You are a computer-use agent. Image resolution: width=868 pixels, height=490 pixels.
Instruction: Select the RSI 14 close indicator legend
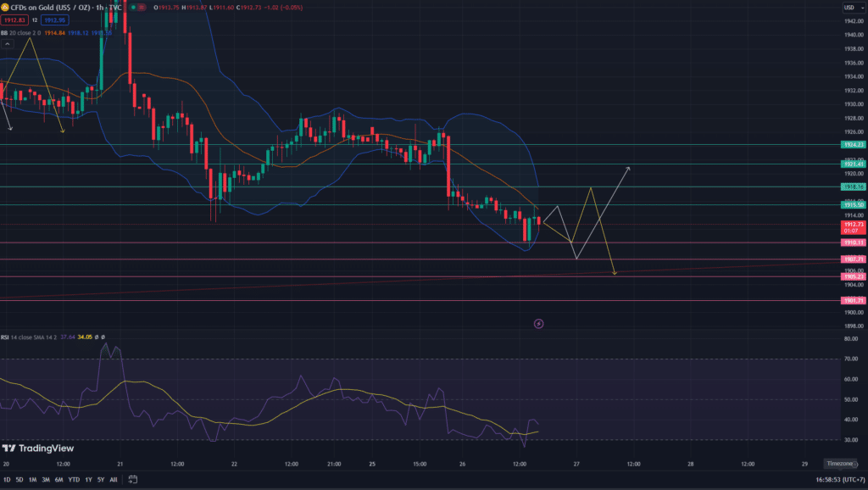coord(29,337)
